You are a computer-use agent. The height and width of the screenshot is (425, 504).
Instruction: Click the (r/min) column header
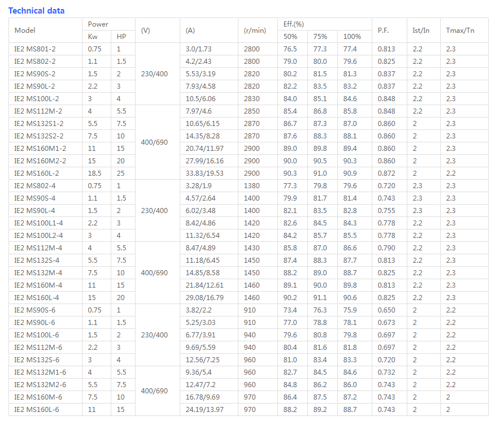[x=255, y=31]
